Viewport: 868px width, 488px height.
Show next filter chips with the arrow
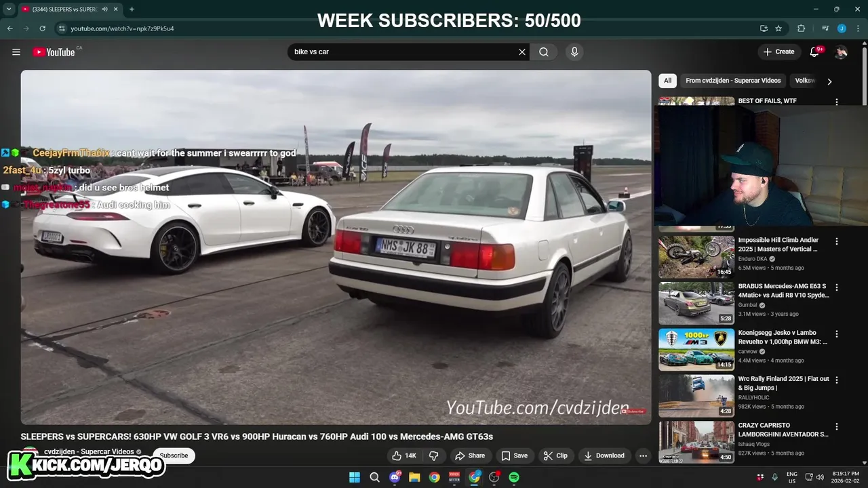click(x=829, y=81)
